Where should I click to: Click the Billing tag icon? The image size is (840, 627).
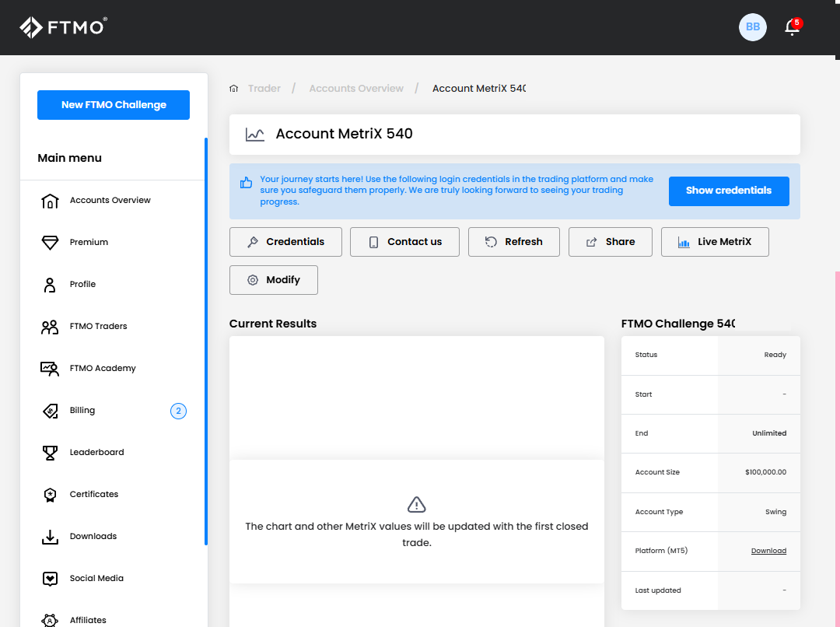[x=50, y=411]
